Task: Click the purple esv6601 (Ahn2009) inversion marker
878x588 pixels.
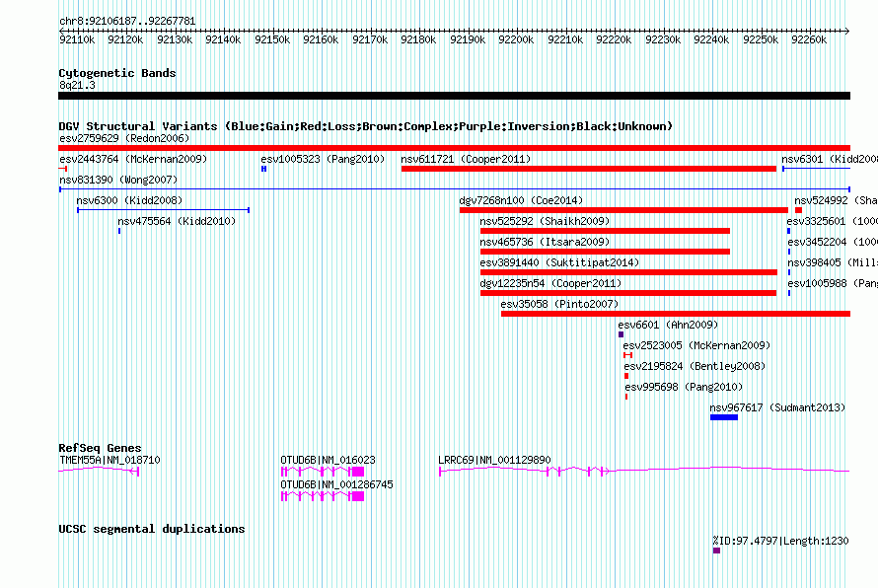Action: click(621, 334)
